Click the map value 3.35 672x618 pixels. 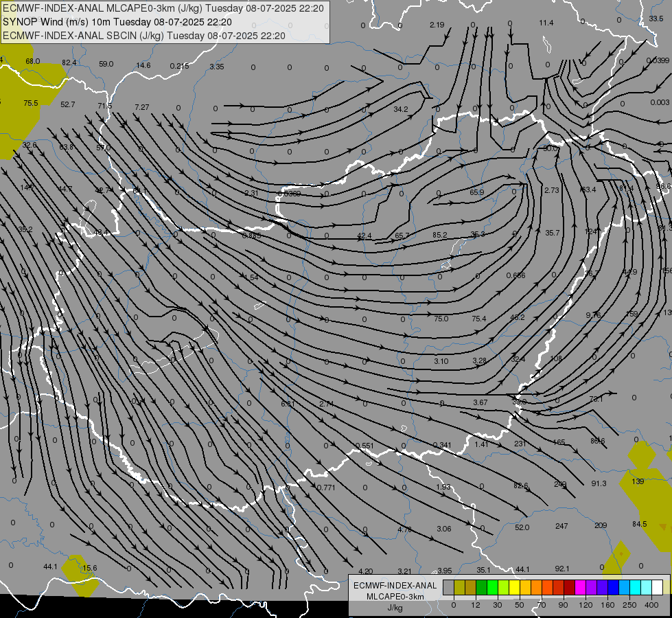(216, 67)
